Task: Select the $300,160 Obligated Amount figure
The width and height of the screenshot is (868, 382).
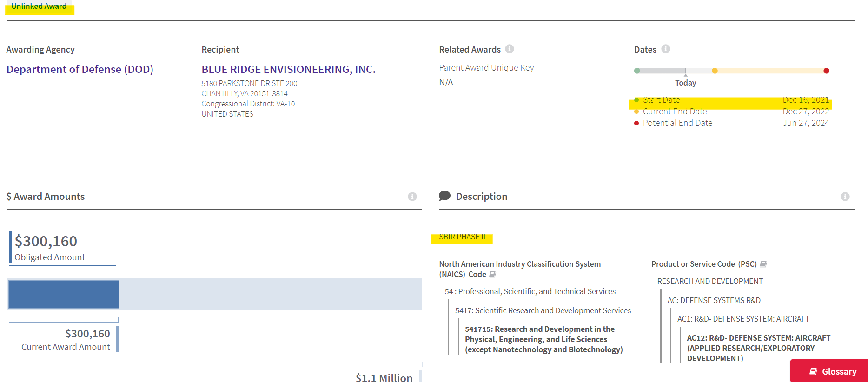Action: 46,241
